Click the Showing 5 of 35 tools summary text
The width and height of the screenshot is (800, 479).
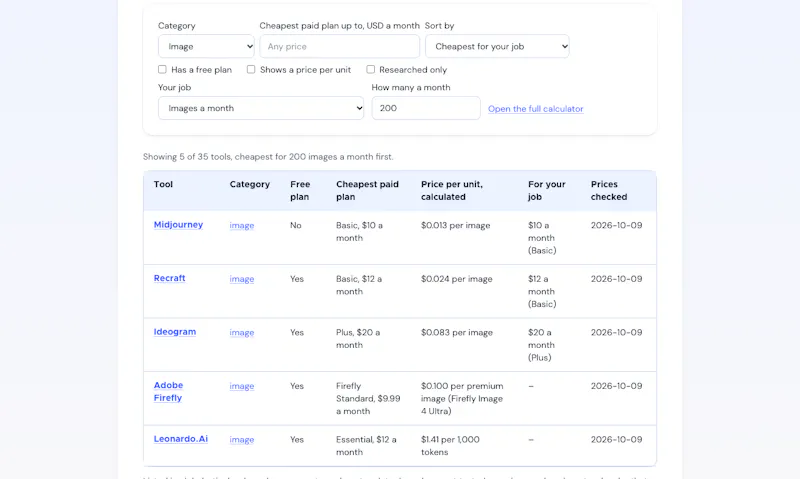tap(268, 157)
